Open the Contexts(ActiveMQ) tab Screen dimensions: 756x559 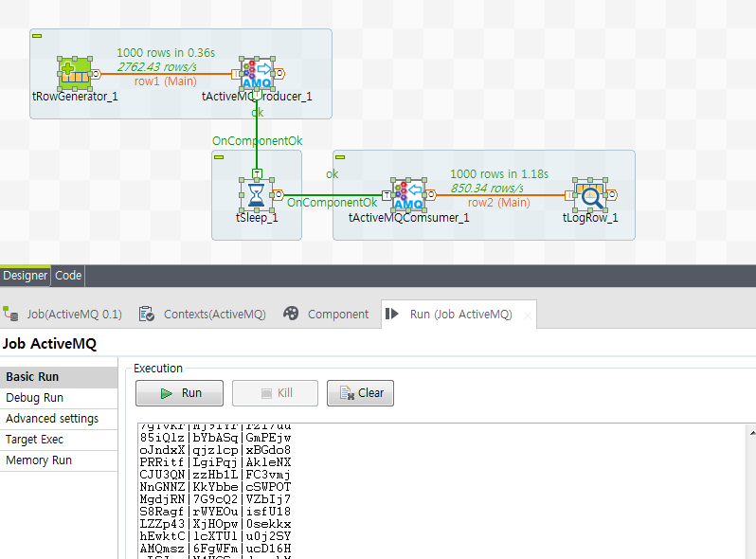(213, 314)
